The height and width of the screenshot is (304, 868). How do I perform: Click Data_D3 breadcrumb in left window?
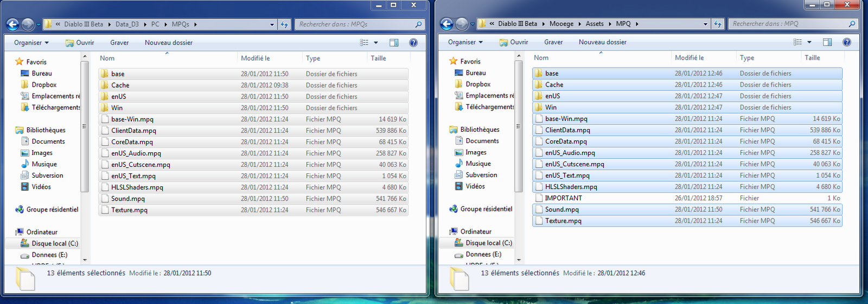coord(127,24)
